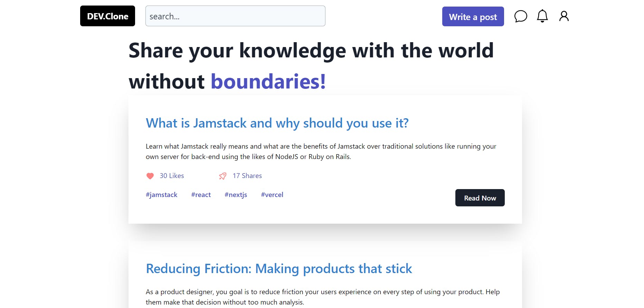Viewport: 644px width, 308px height.
Task: Focus the search input field
Action: [235, 16]
